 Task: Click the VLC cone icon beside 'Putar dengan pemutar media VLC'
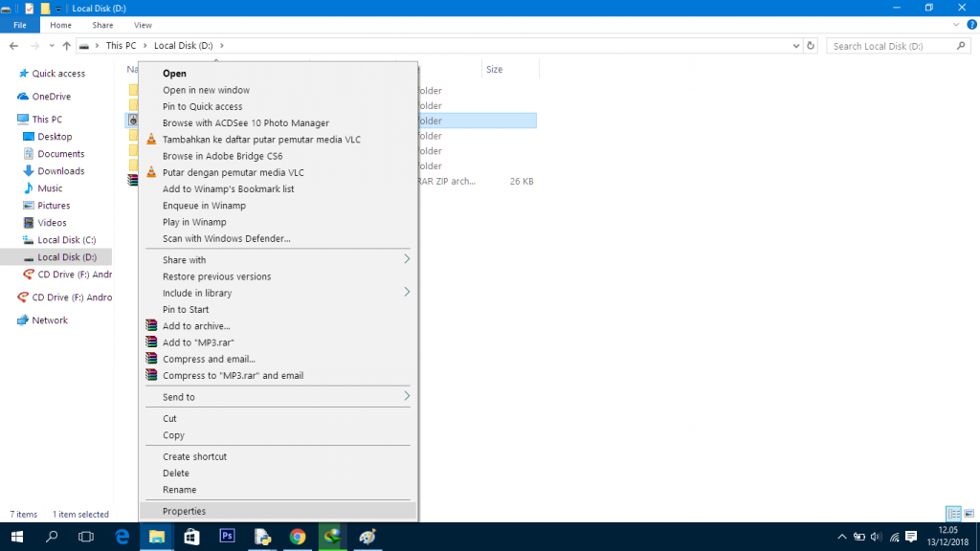pos(150,172)
